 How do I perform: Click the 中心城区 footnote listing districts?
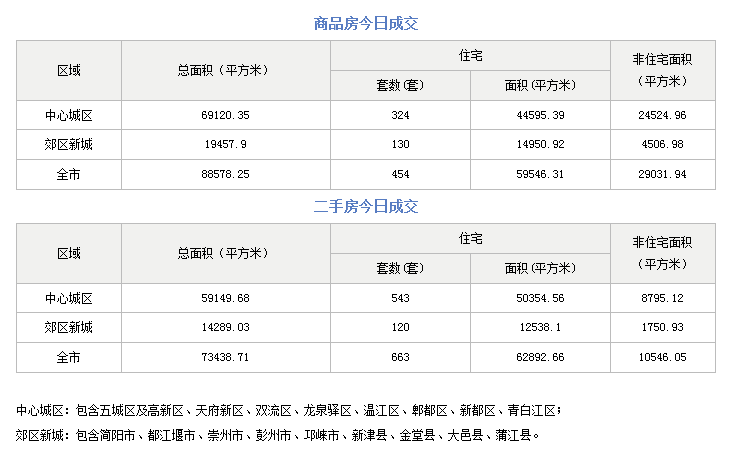pos(289,410)
